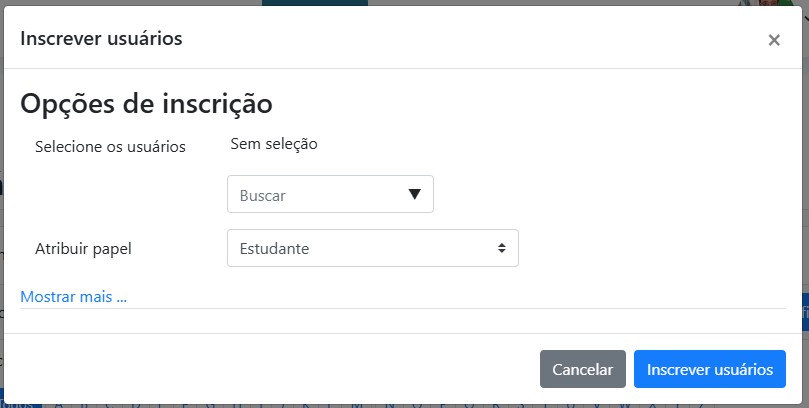Click the Opções de inscrição heading
The height and width of the screenshot is (408, 809).
(146, 103)
